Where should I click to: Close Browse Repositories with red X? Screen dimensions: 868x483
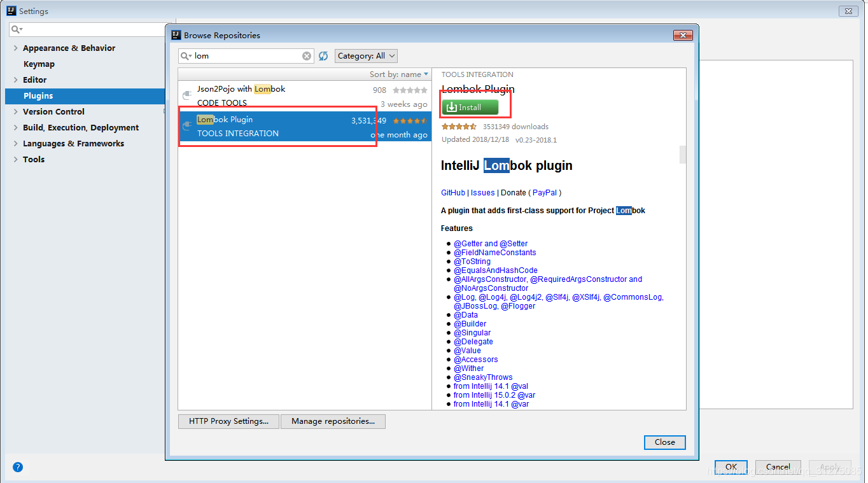(682, 35)
